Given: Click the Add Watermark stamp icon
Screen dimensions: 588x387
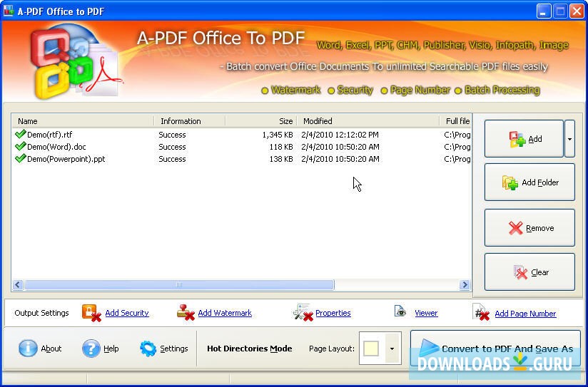Looking at the screenshot, I should (x=186, y=312).
